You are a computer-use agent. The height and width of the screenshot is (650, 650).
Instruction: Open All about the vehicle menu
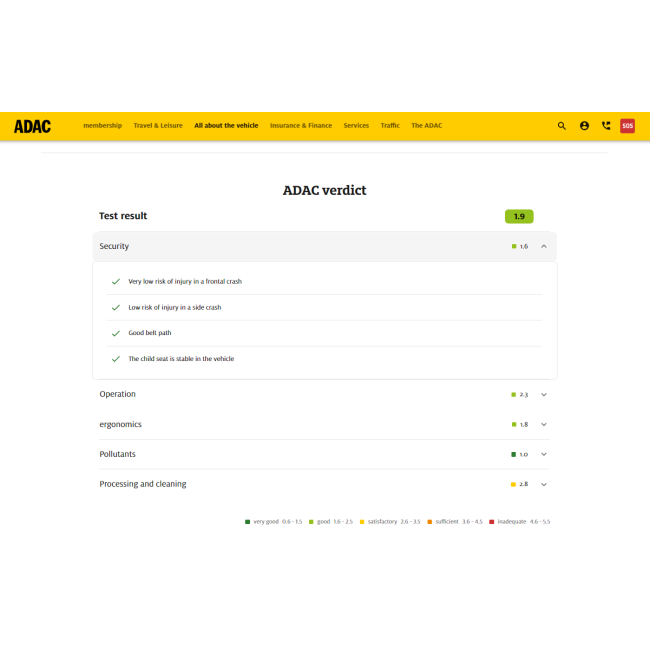[x=226, y=125]
